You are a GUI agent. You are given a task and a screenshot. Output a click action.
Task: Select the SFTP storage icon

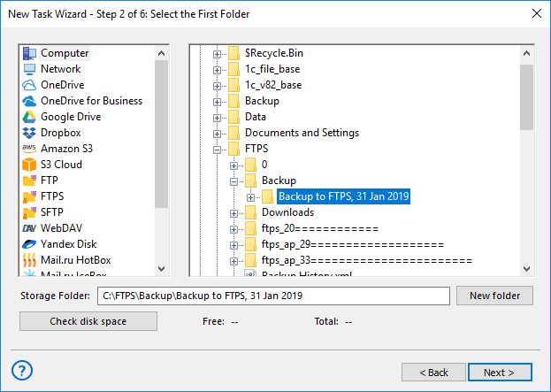(29, 212)
